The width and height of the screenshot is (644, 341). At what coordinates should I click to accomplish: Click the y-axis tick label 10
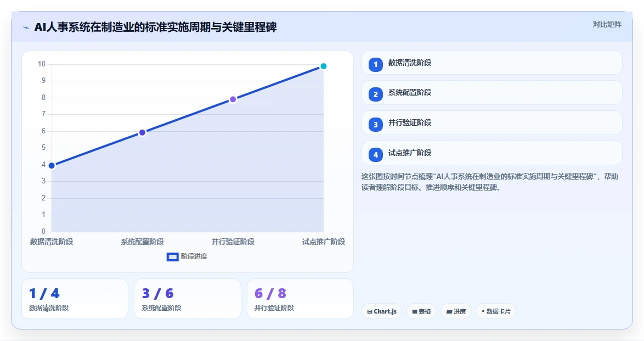tap(42, 64)
